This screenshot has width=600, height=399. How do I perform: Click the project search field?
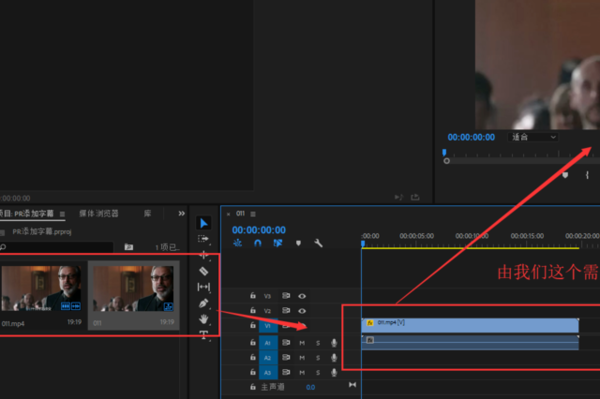tap(57, 247)
